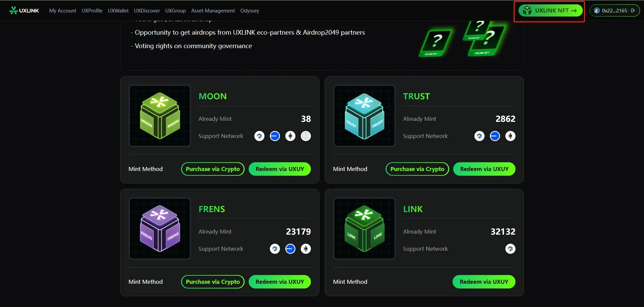Click the UXLINK NFT button

click(550, 10)
